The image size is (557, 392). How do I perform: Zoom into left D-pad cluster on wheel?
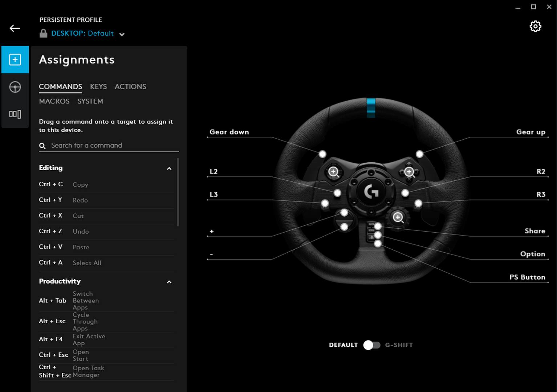click(333, 172)
